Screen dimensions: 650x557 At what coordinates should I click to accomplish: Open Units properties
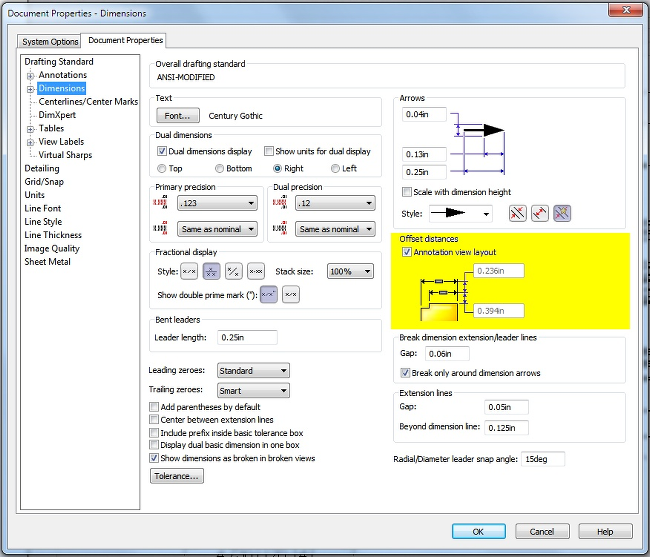tap(34, 195)
